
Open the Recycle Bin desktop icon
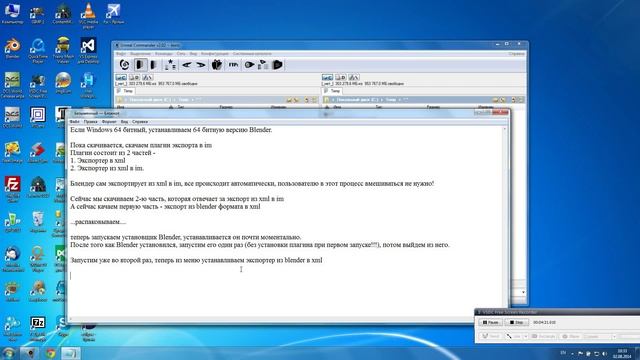38,222
